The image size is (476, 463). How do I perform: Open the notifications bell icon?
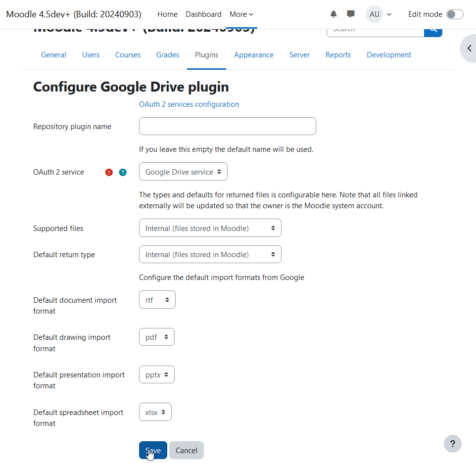tap(333, 14)
